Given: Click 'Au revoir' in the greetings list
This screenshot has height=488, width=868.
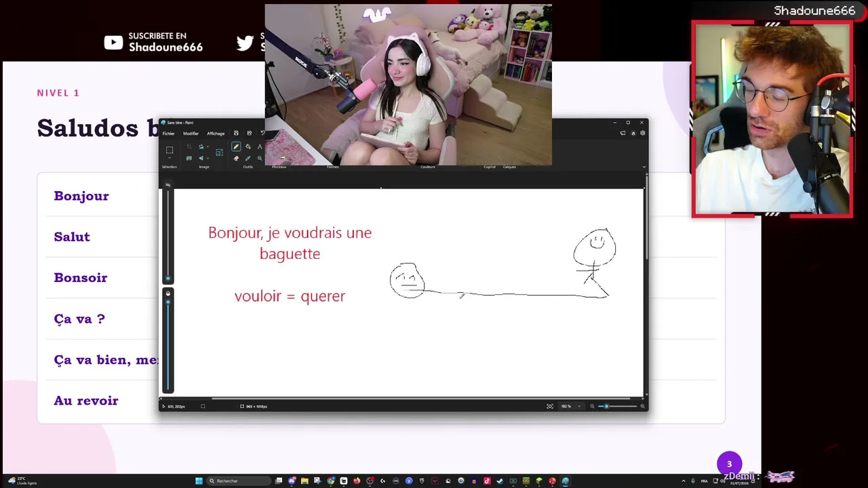Looking at the screenshot, I should click(86, 401).
